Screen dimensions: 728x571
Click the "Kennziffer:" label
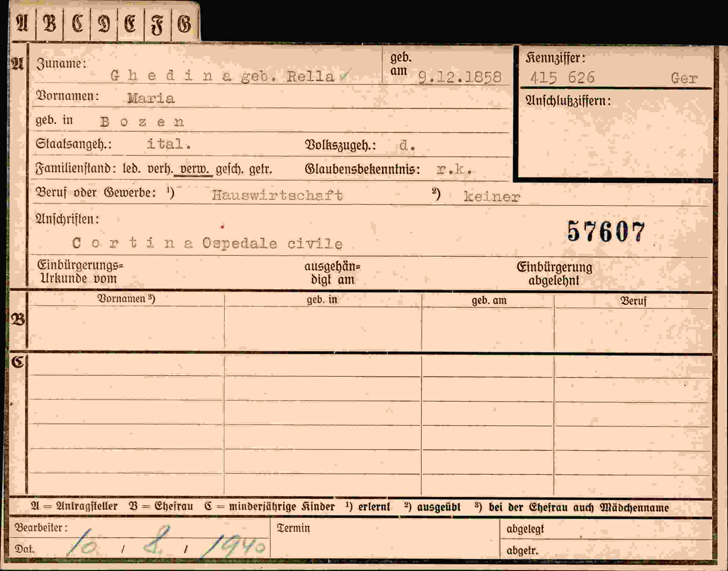(x=556, y=58)
